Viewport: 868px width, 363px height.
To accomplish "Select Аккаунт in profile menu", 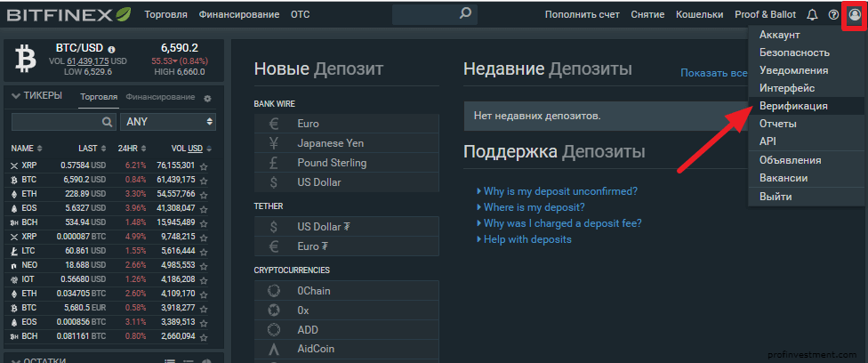I will point(806,35).
